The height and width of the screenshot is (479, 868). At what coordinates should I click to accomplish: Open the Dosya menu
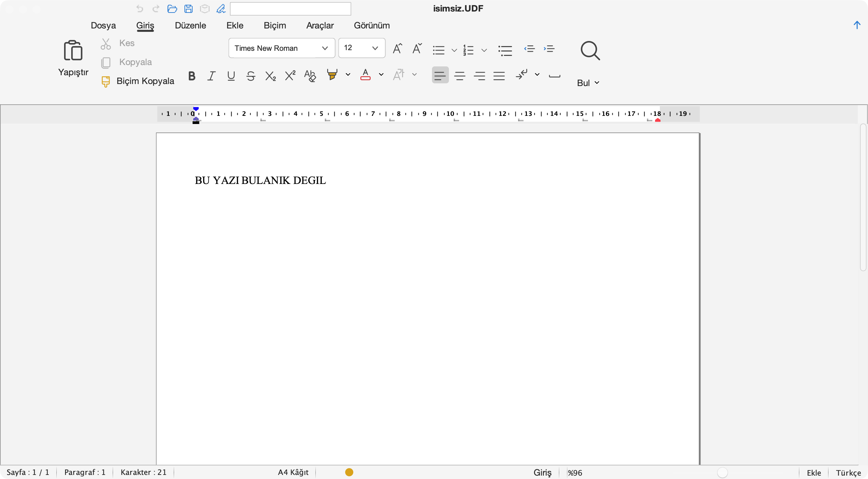[x=103, y=25]
